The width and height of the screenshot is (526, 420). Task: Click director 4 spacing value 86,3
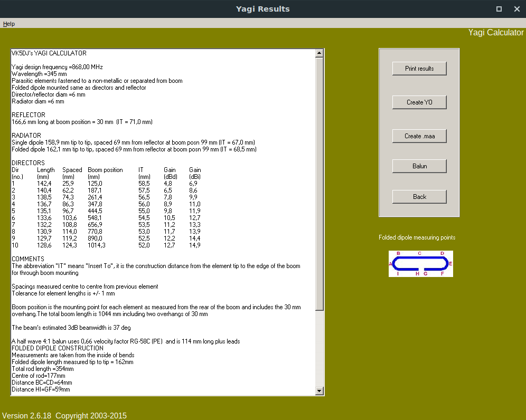pyautogui.click(x=68, y=204)
